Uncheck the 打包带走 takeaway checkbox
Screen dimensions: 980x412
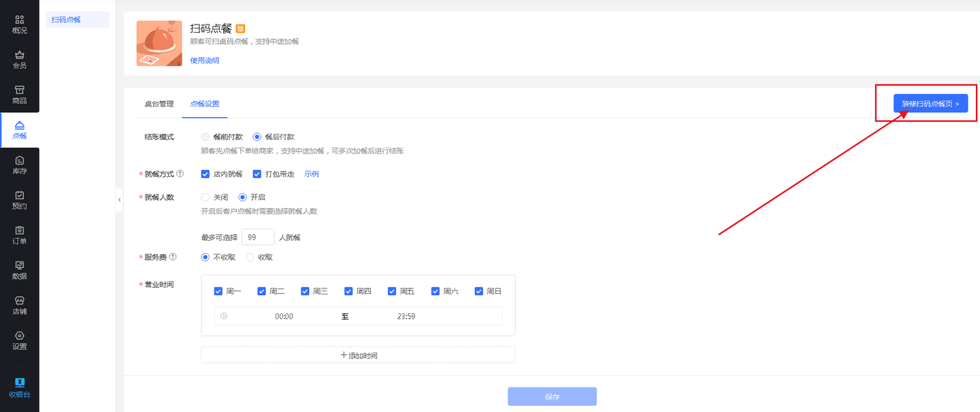[x=257, y=174]
